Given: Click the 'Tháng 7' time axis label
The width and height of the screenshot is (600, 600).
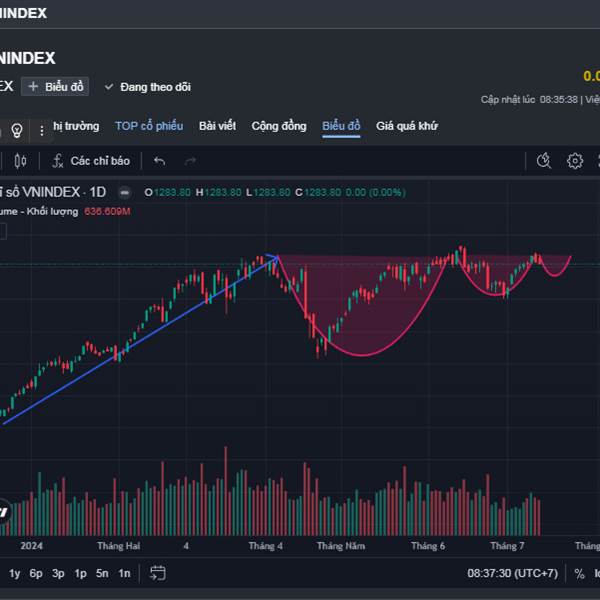Looking at the screenshot, I should [507, 546].
